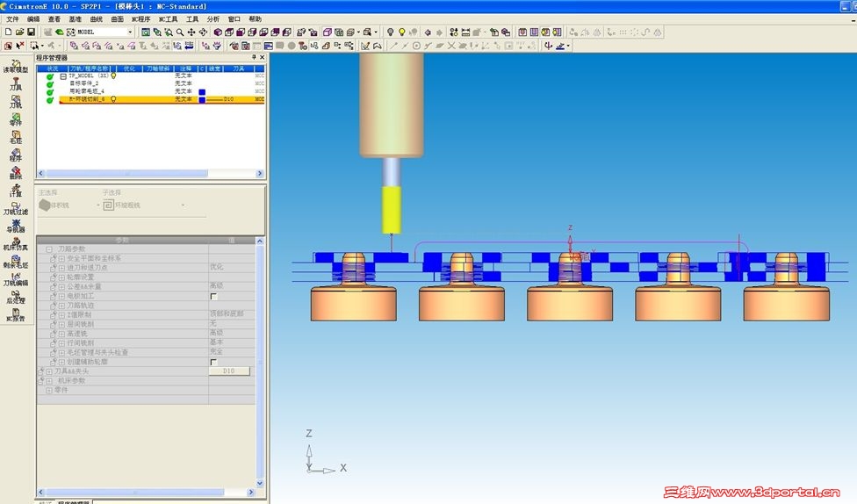Open the 分析 menu

point(213,19)
